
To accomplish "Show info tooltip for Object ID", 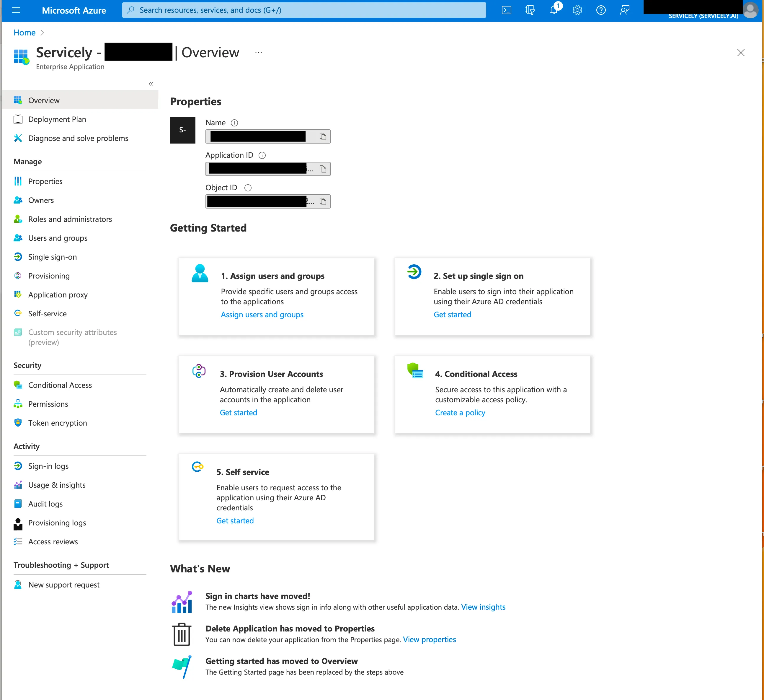I will click(x=248, y=188).
